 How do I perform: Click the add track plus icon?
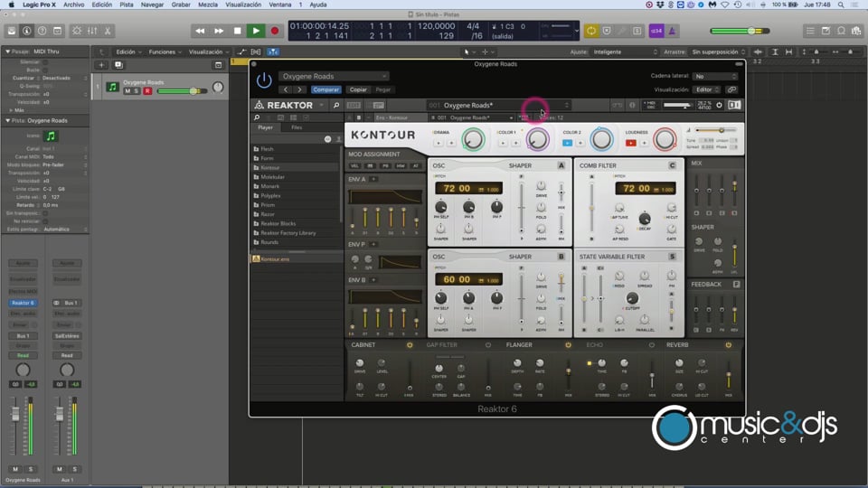click(101, 65)
